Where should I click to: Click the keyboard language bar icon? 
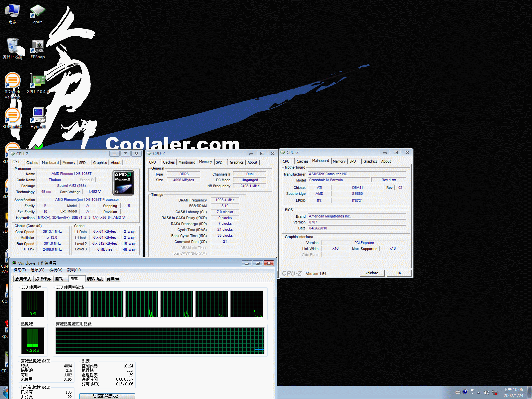pyautogui.click(x=458, y=392)
